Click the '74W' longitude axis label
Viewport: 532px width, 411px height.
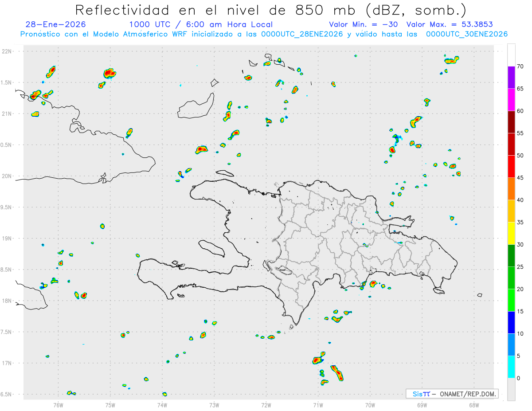[162, 405]
